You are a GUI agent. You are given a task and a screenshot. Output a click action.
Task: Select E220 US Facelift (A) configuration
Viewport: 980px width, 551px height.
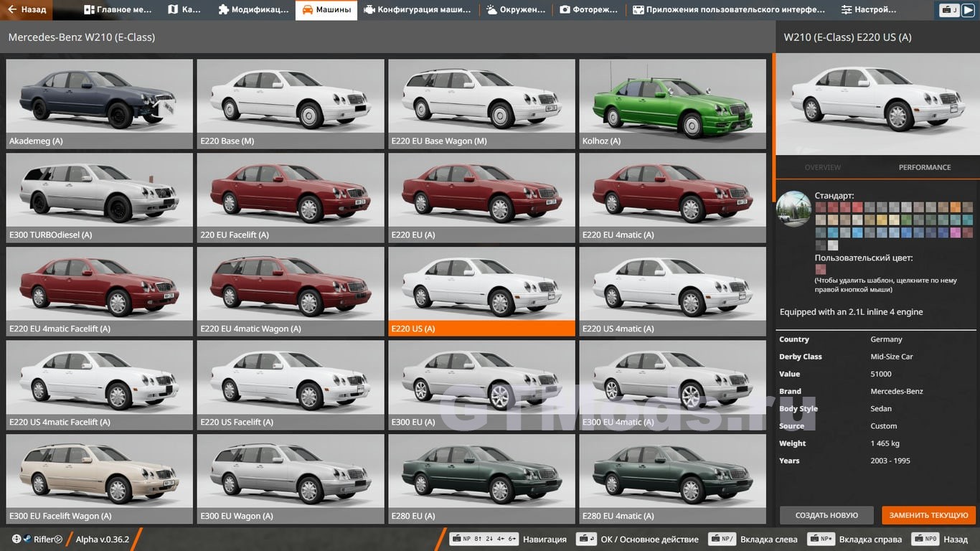tap(291, 385)
